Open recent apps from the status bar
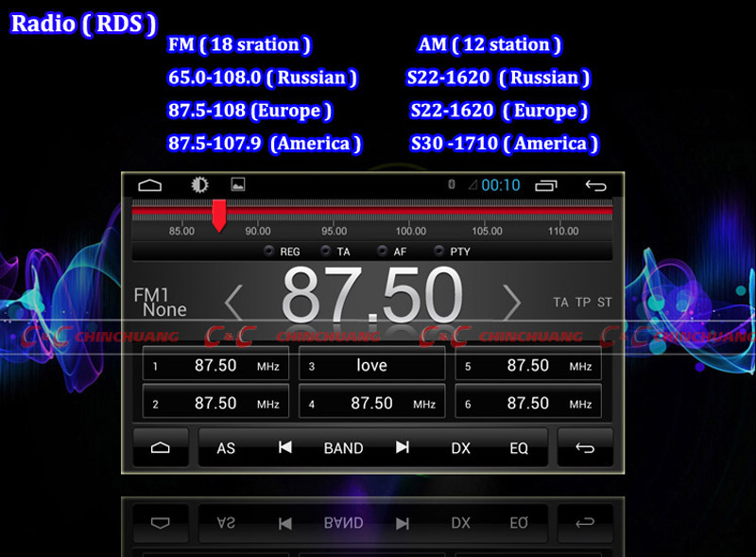This screenshot has width=756, height=557. (546, 185)
